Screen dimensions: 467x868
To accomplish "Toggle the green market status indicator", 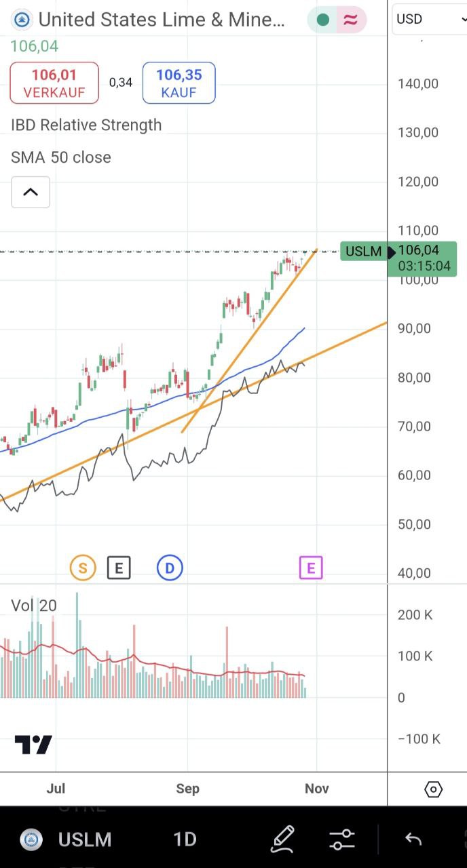I will point(323,20).
